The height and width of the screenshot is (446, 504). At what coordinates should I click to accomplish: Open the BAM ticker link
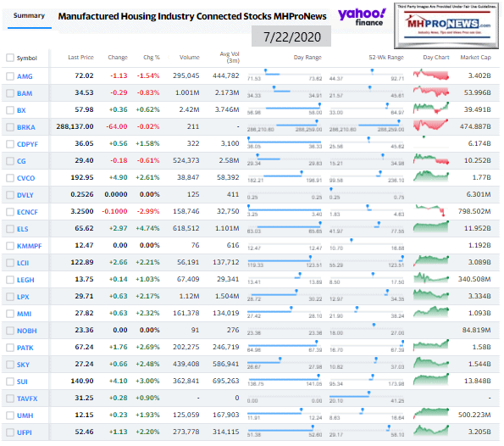25,93
